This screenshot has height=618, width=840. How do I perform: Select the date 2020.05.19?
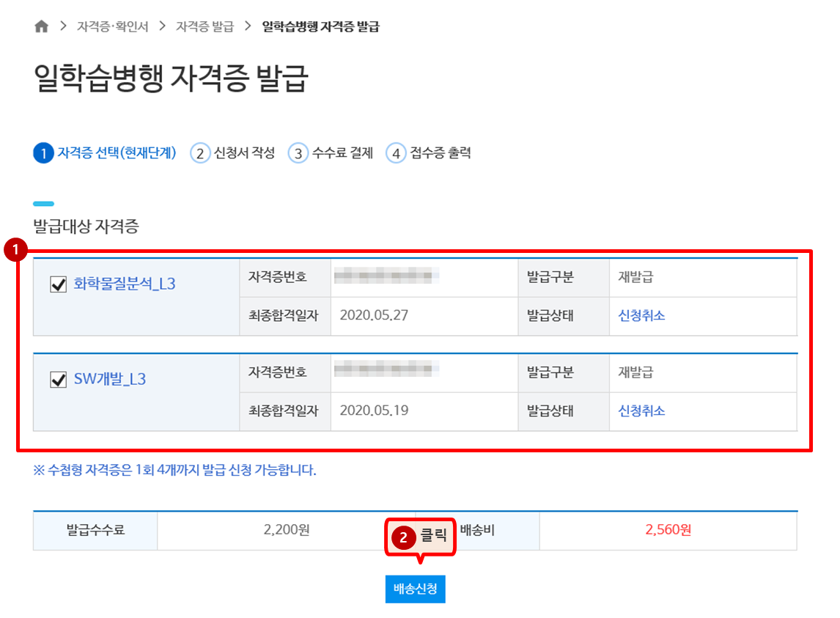pyautogui.click(x=374, y=411)
